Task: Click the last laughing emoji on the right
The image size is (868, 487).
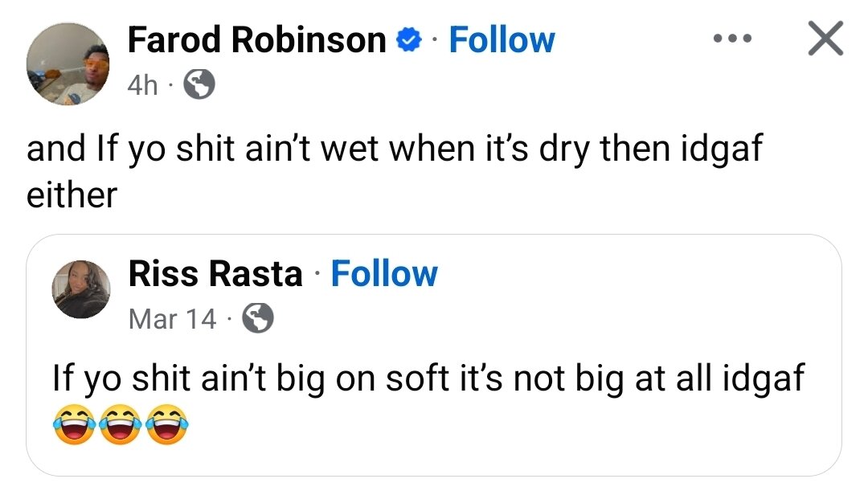Action: click(x=168, y=425)
